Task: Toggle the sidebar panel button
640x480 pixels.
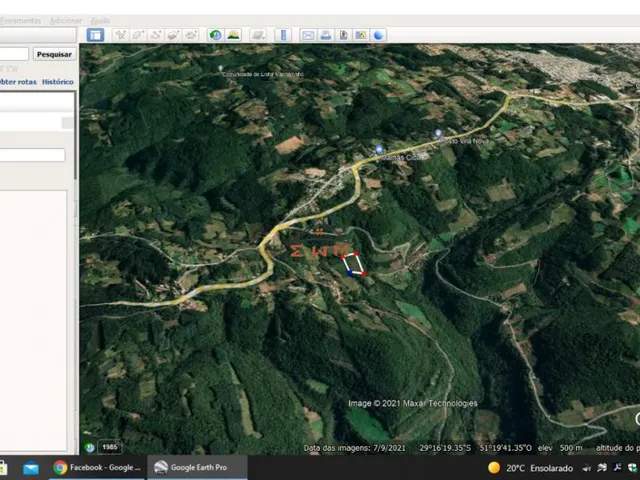Action: click(95, 35)
